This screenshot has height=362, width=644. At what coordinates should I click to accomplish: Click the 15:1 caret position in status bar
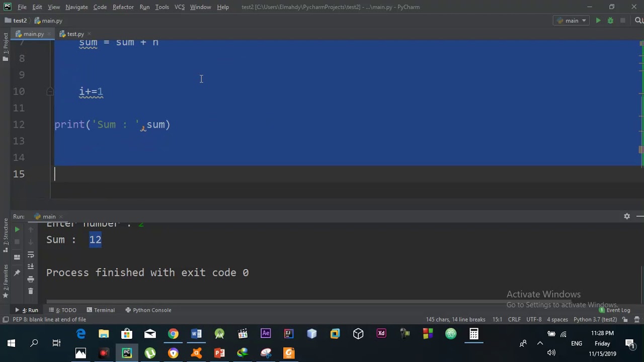(x=497, y=320)
